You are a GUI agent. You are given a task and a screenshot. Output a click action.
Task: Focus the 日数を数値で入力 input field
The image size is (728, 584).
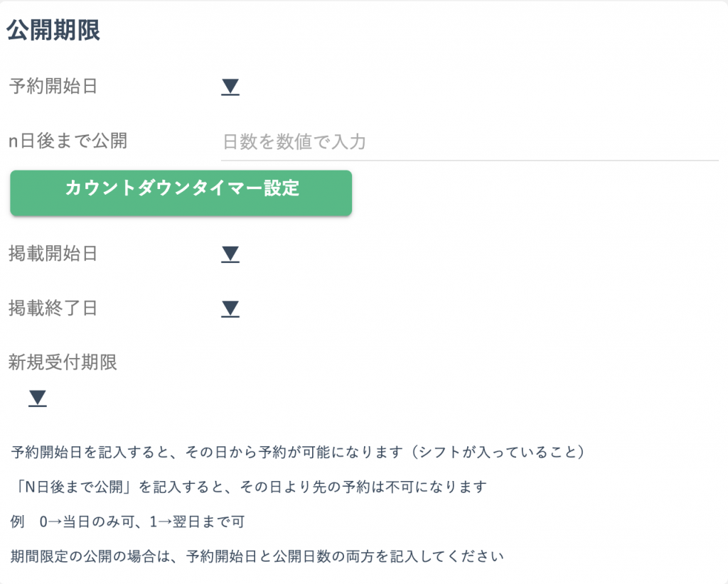click(469, 142)
